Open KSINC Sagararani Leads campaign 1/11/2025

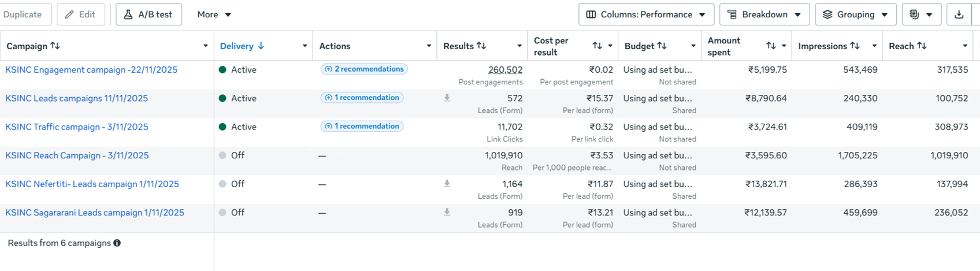(95, 213)
